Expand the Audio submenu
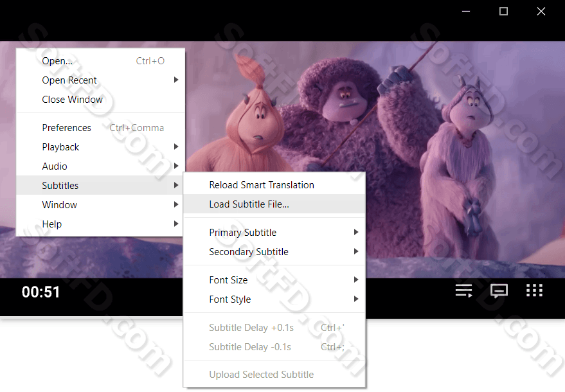 point(101,166)
